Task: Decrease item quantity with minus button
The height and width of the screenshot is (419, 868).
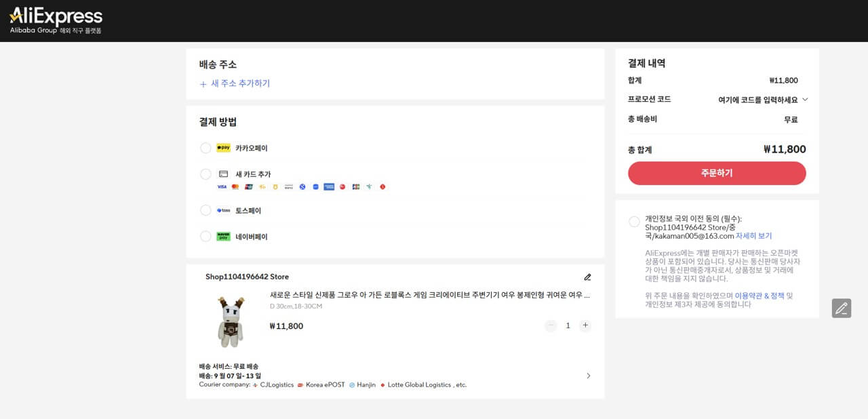Action: click(551, 325)
